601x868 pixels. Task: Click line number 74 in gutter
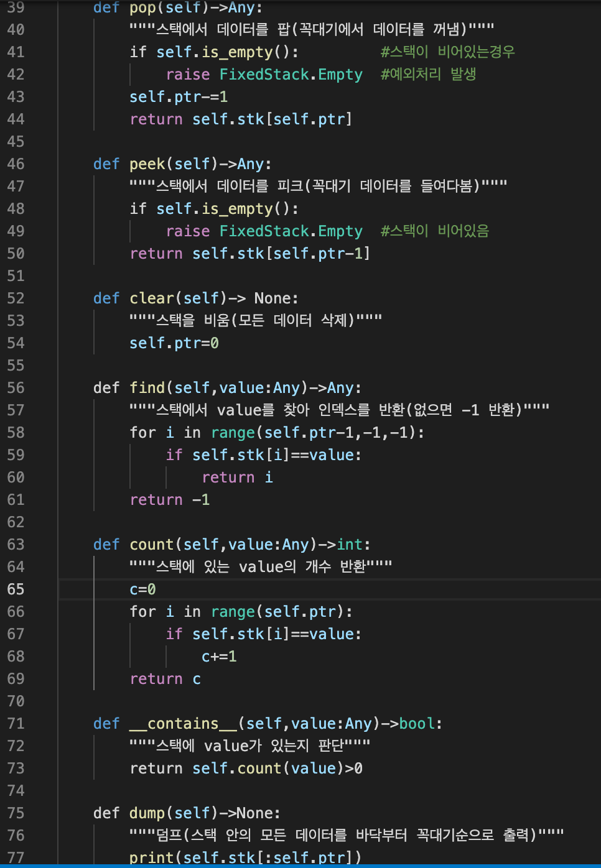[16, 791]
